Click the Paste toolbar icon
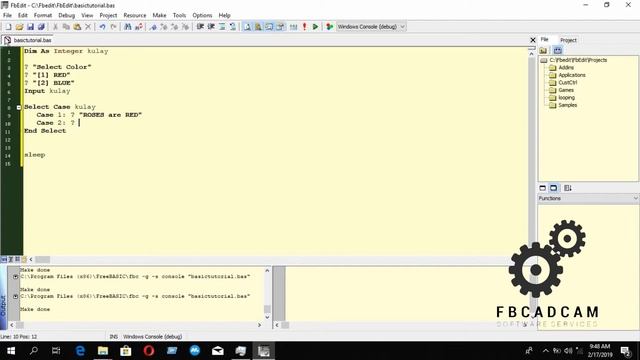This screenshot has height=360, width=640. pyautogui.click(x=77, y=27)
